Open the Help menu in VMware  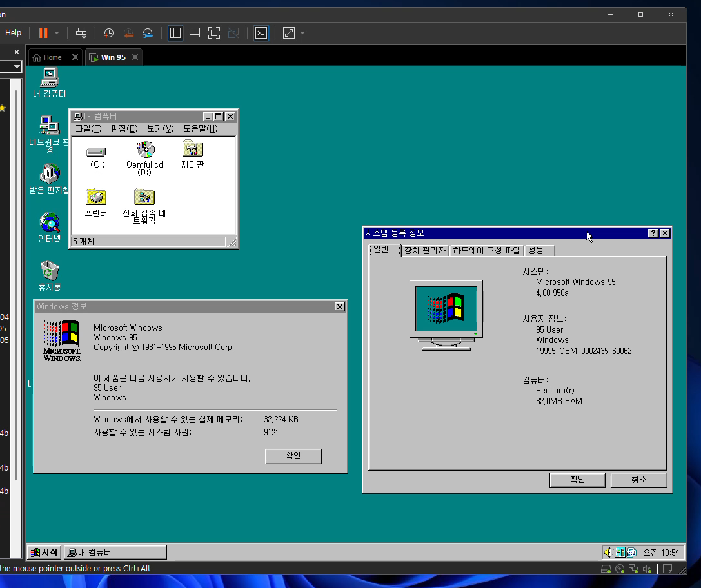pos(13,33)
